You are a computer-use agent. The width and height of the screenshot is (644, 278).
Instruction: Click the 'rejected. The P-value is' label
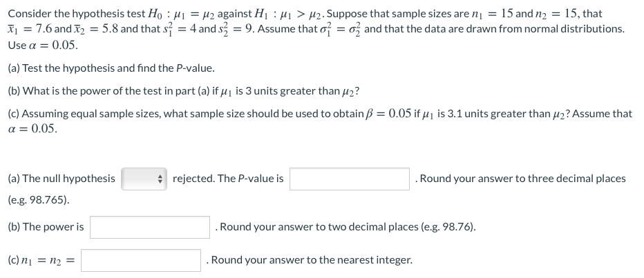pos(228,179)
